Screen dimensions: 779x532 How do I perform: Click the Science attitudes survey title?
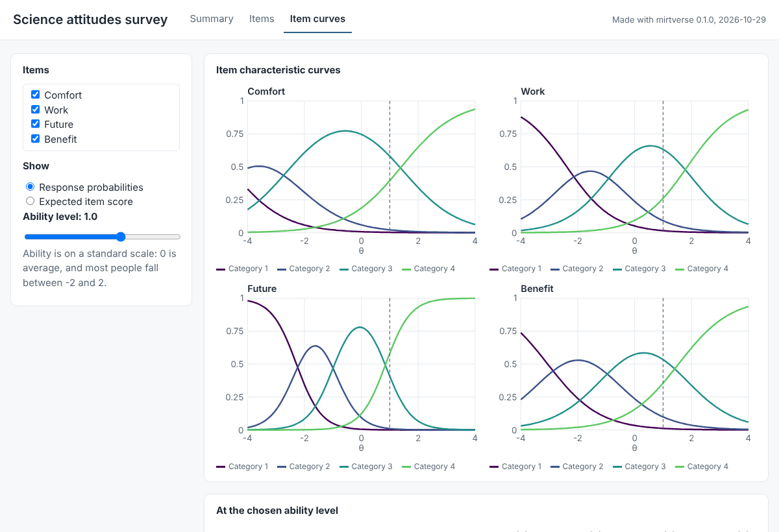[90, 19]
